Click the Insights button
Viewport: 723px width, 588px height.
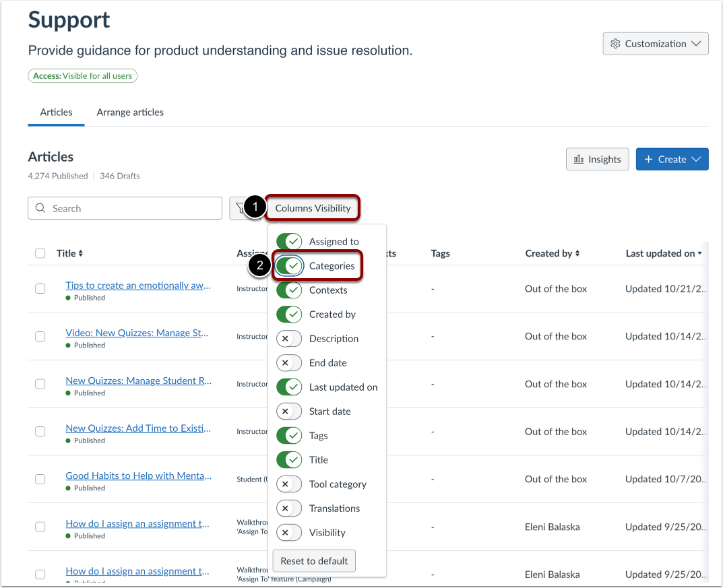pos(597,160)
